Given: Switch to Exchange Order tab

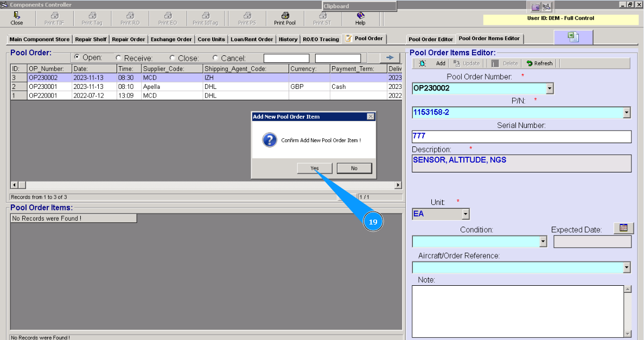Looking at the screenshot, I should click(x=171, y=40).
